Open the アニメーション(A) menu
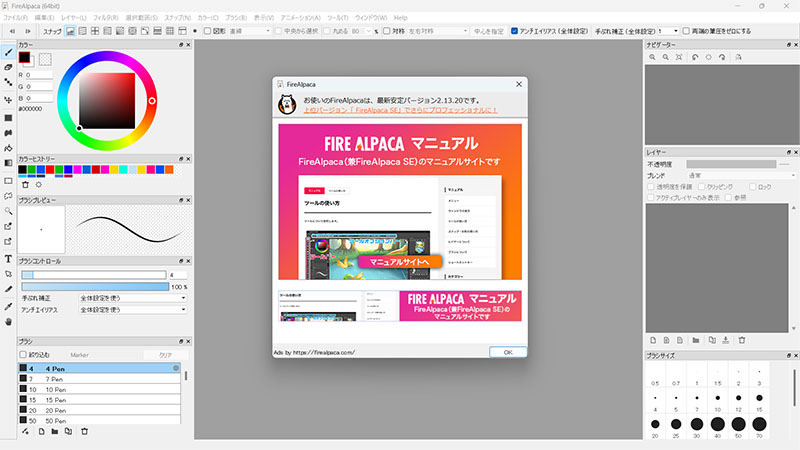The image size is (800, 450). pyautogui.click(x=301, y=18)
